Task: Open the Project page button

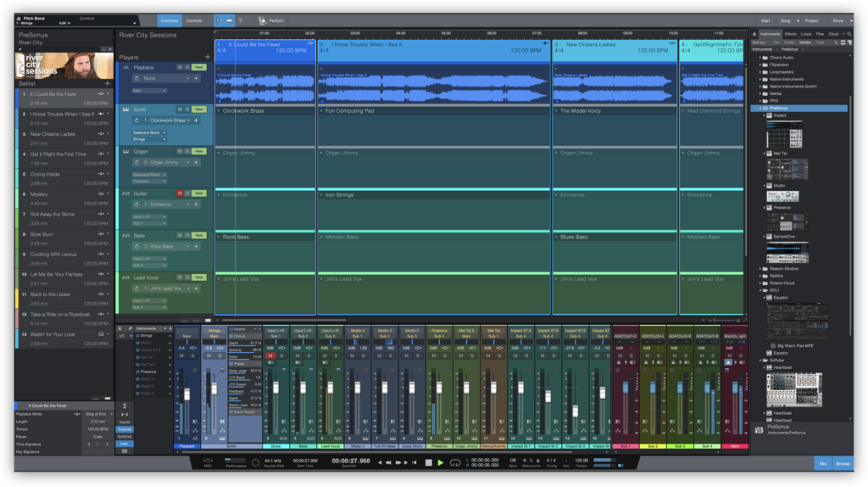Action: click(811, 20)
